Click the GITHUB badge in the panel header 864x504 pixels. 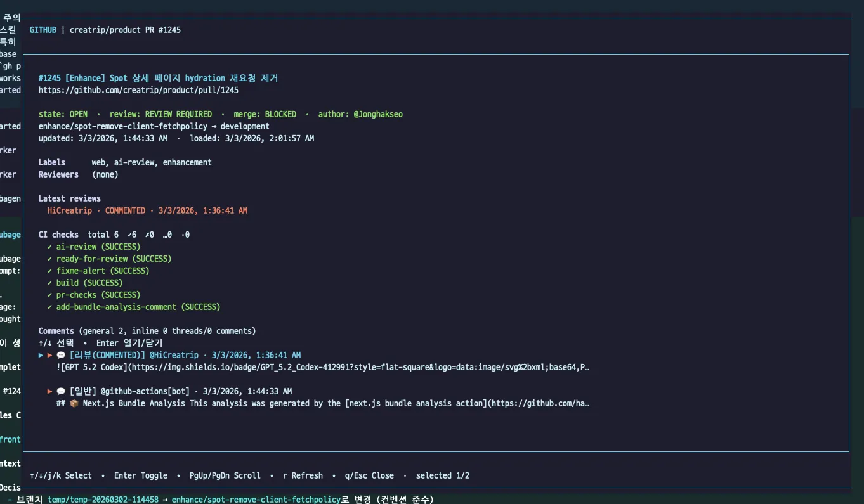pos(43,29)
